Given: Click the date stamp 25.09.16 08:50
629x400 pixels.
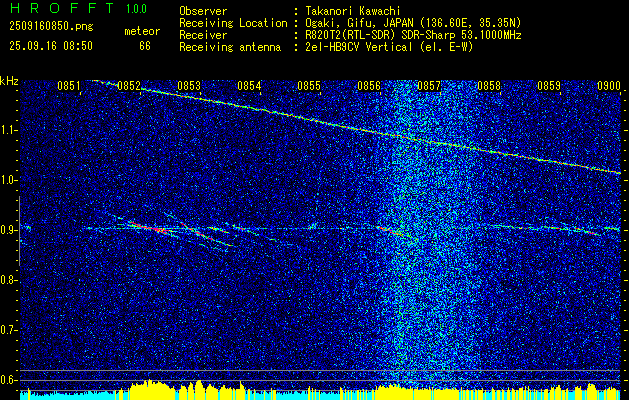Looking at the screenshot, I should tap(51, 46).
